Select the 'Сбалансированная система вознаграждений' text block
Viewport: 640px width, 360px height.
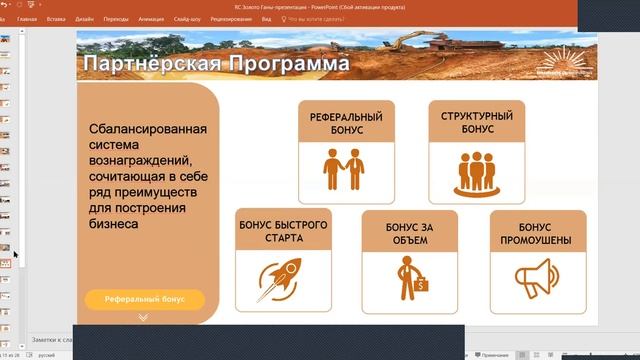tap(148, 176)
